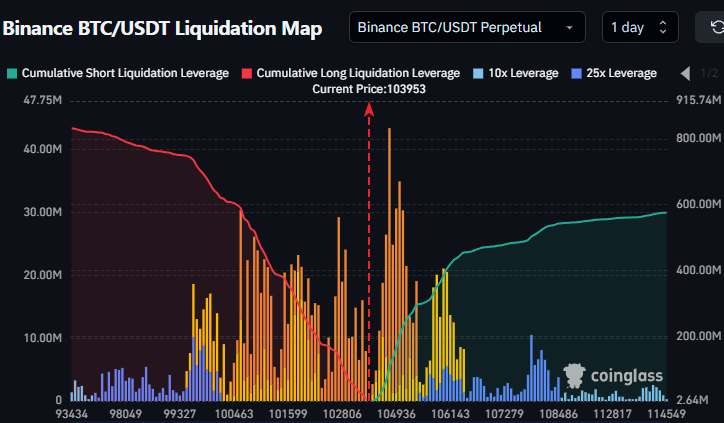Click the 30.00M left axis label

(x=42, y=212)
